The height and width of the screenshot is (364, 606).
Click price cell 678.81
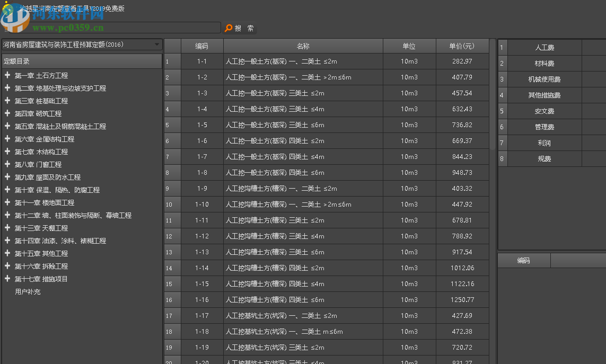(x=462, y=220)
